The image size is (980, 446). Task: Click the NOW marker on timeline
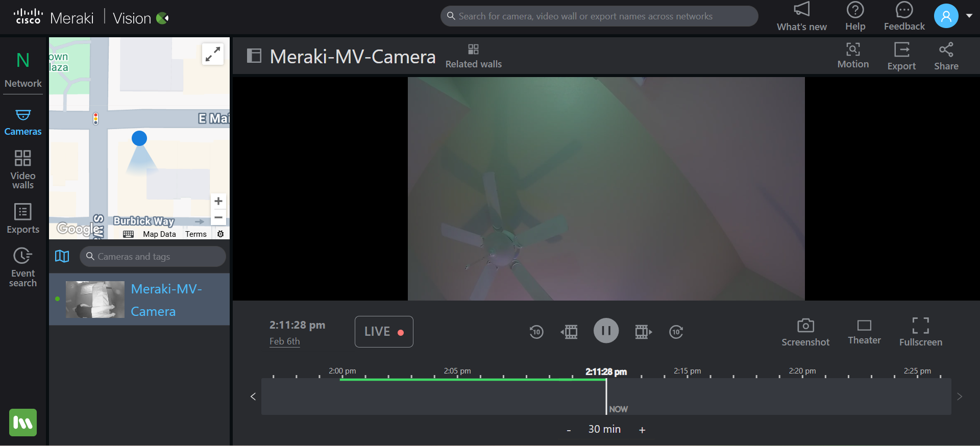click(x=618, y=409)
